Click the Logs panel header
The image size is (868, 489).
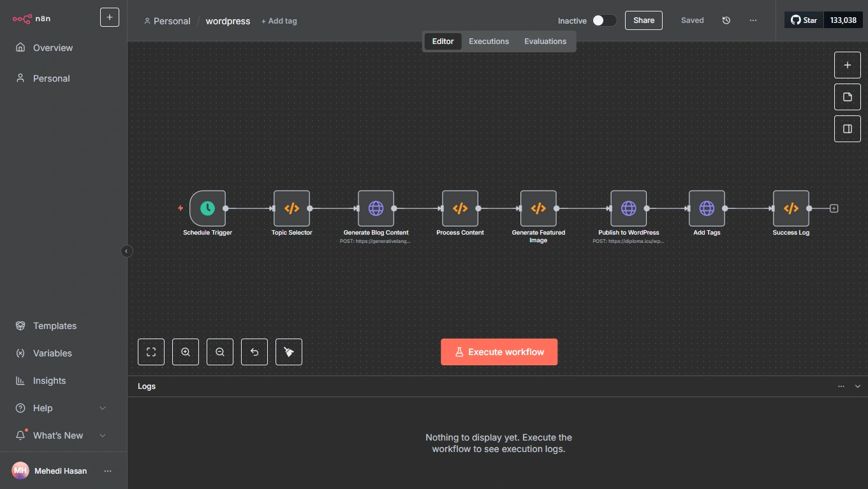[x=497, y=386]
